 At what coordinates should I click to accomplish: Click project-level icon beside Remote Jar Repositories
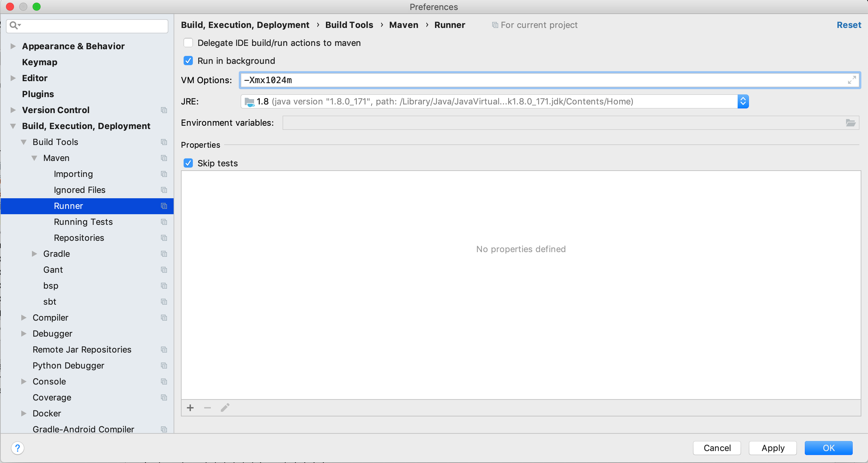(x=164, y=350)
